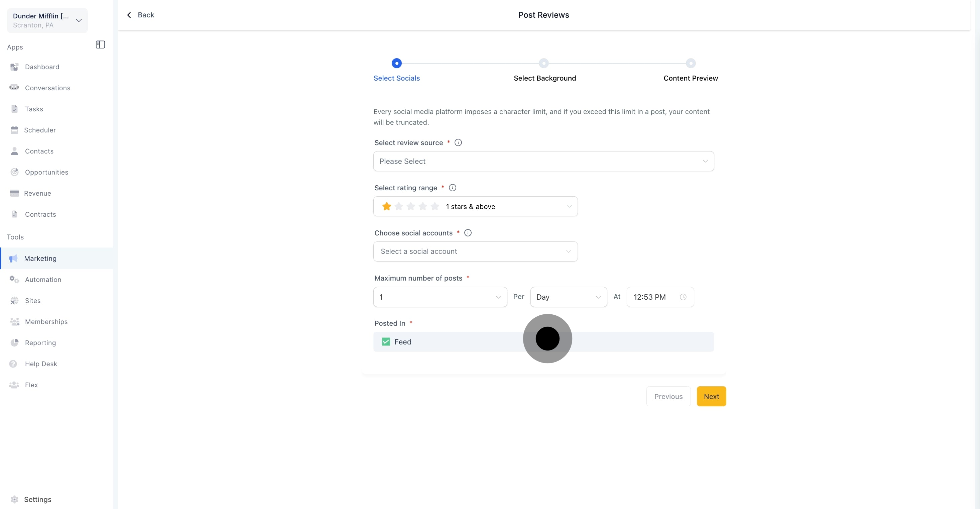Open the clock icon in time field
The image size is (980, 509).
coord(683,297)
